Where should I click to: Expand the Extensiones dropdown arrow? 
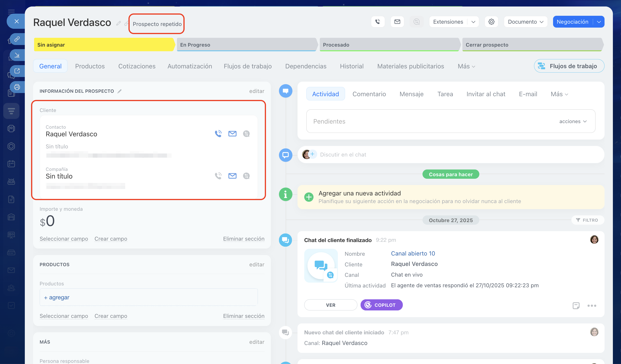pos(473,22)
